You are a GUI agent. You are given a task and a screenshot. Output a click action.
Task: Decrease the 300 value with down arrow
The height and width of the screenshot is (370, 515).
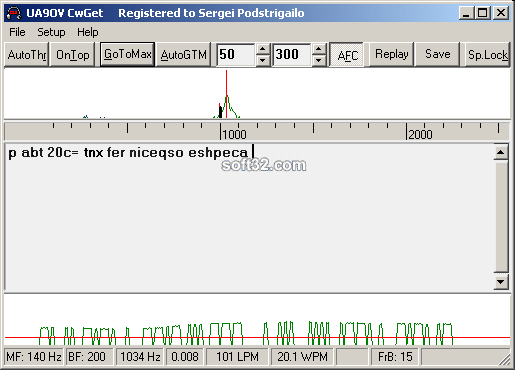point(319,60)
